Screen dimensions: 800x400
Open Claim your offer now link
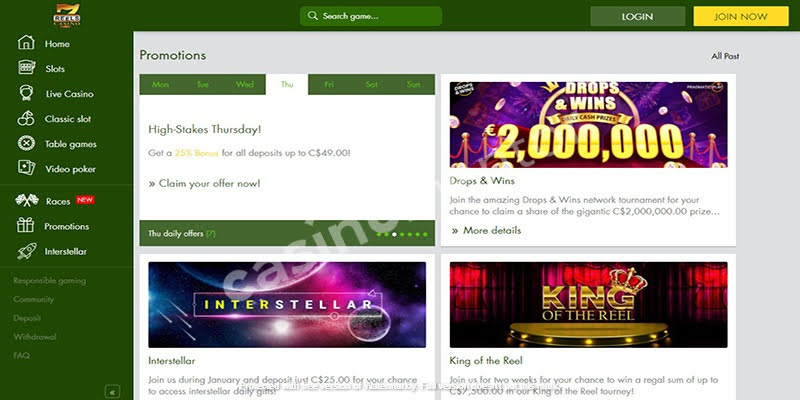(x=205, y=184)
